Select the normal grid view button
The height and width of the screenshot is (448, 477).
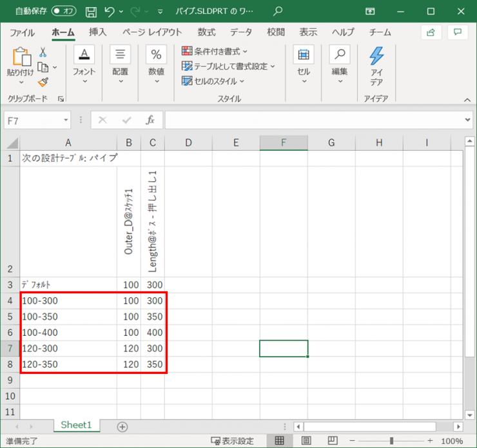click(280, 441)
